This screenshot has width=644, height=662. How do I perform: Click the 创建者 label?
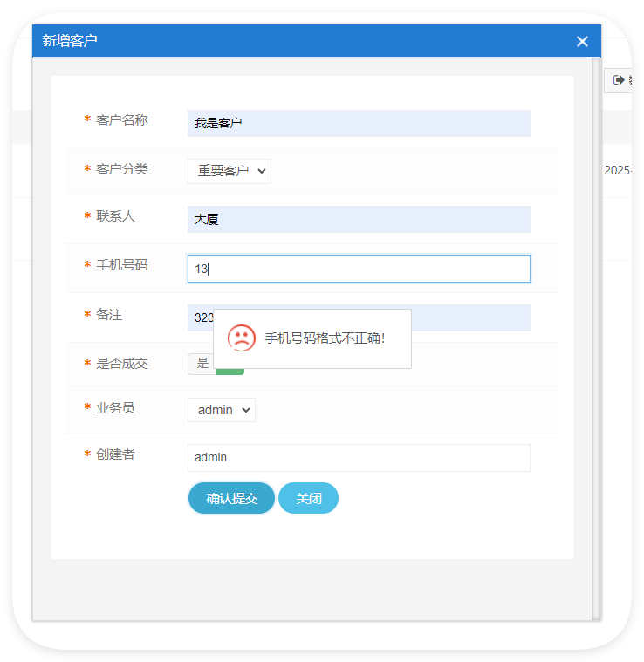(x=115, y=454)
